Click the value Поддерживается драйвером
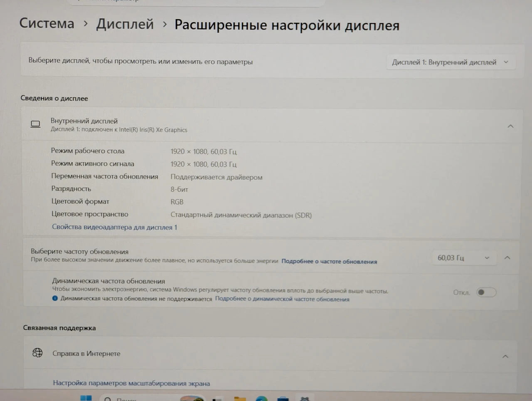The height and width of the screenshot is (401, 532). pos(217,177)
